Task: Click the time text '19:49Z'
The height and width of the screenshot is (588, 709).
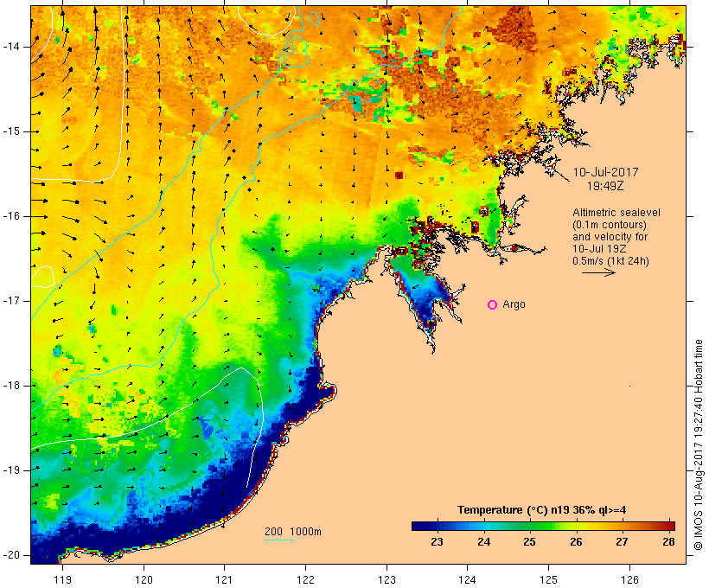Action: point(605,186)
